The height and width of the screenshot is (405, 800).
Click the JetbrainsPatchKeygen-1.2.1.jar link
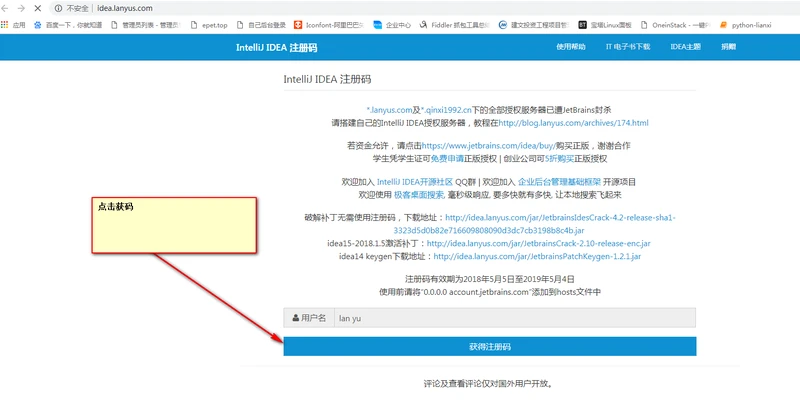(x=537, y=257)
